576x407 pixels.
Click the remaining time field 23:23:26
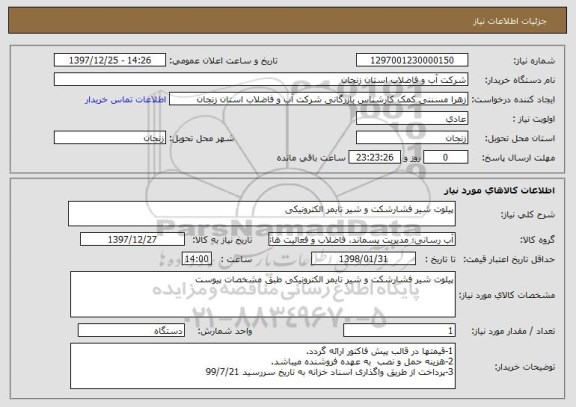[374, 158]
